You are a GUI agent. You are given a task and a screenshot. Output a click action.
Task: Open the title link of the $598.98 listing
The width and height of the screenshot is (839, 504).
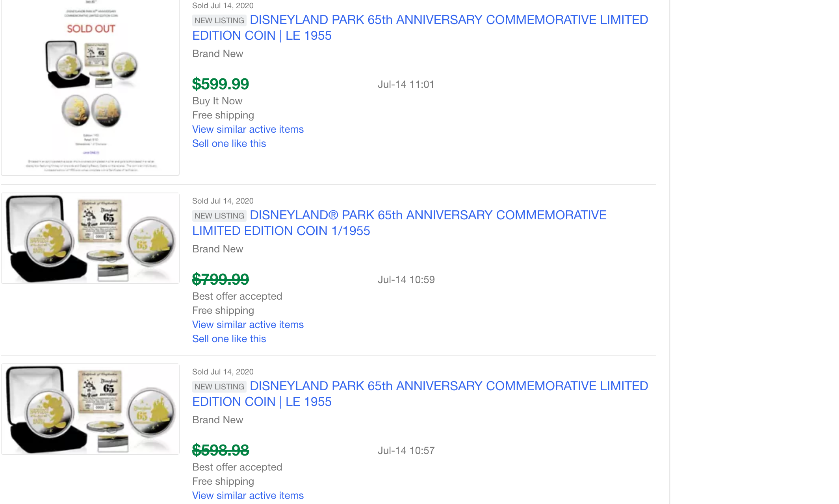[x=420, y=394]
